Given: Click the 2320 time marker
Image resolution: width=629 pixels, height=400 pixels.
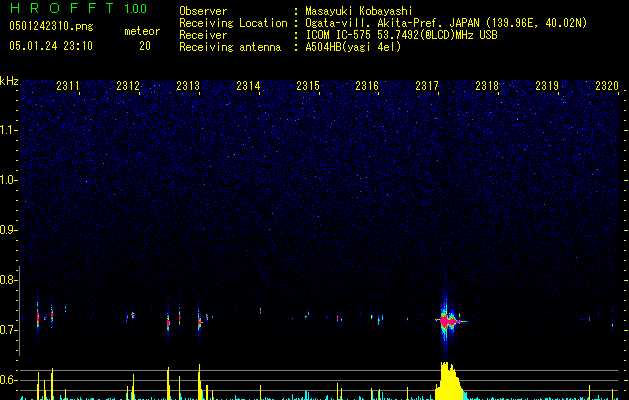Looking at the screenshot, I should (x=606, y=87).
